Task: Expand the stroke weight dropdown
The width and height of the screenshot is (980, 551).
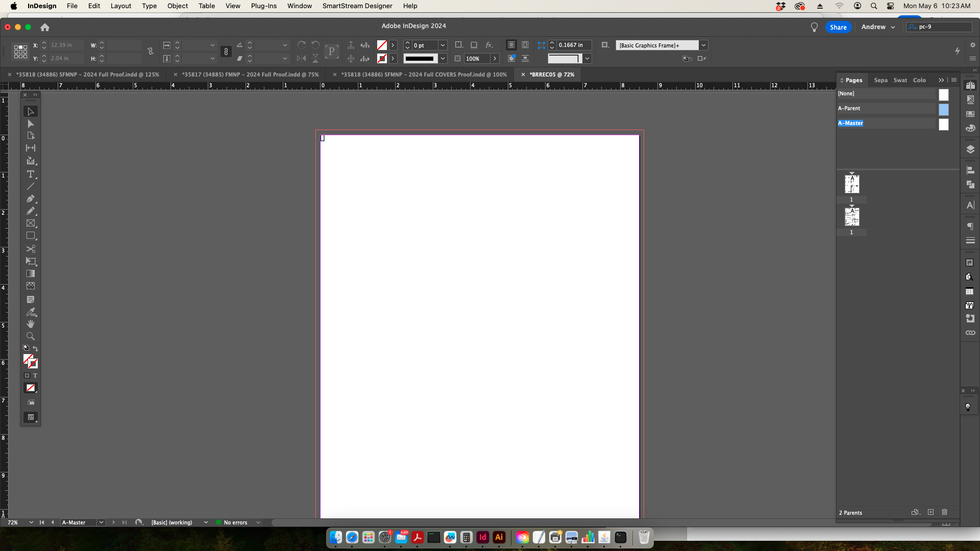Action: coord(443,45)
